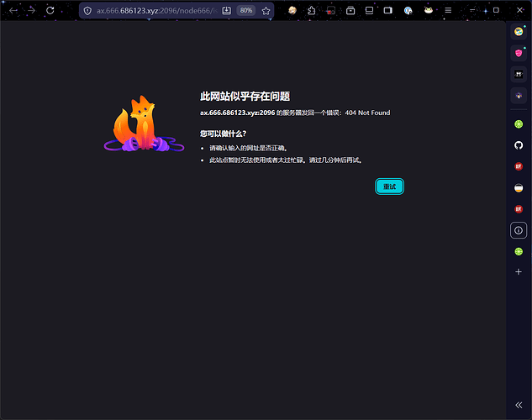Click the fox illustration on error page

tap(144, 123)
